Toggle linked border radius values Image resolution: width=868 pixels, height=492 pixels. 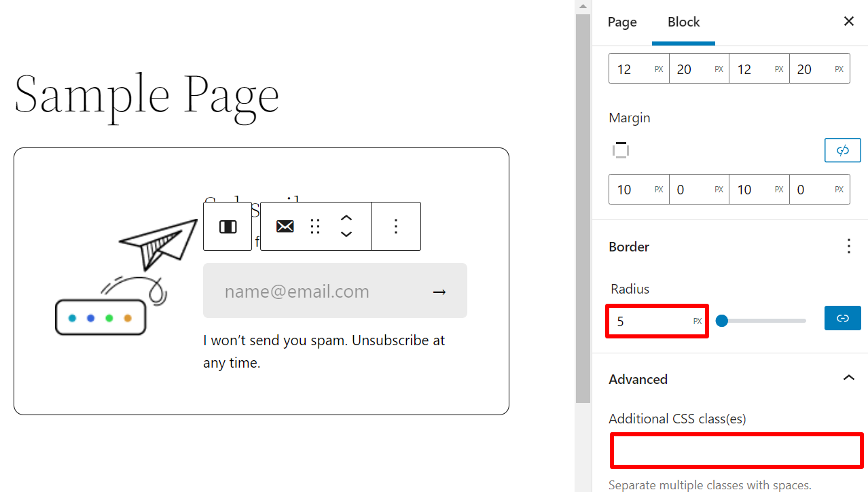842,317
